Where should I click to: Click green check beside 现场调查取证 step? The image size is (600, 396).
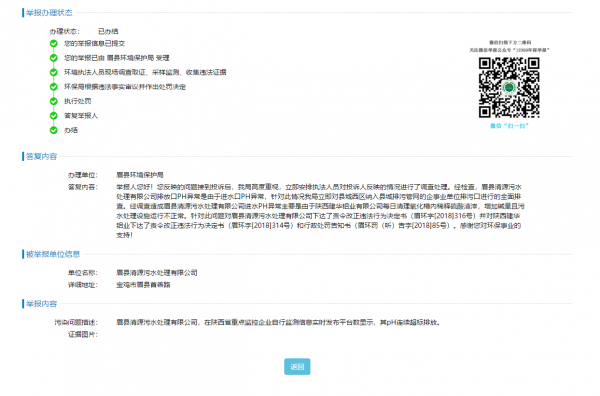point(54,72)
